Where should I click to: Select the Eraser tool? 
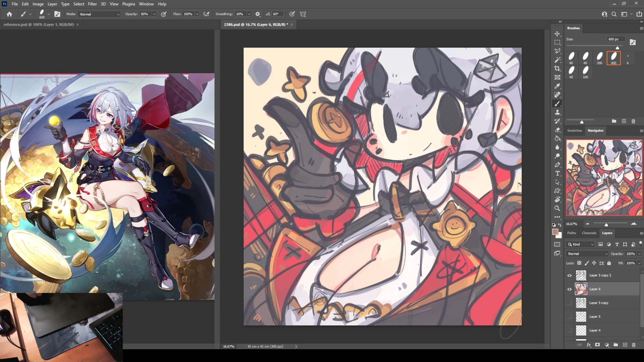[x=557, y=130]
